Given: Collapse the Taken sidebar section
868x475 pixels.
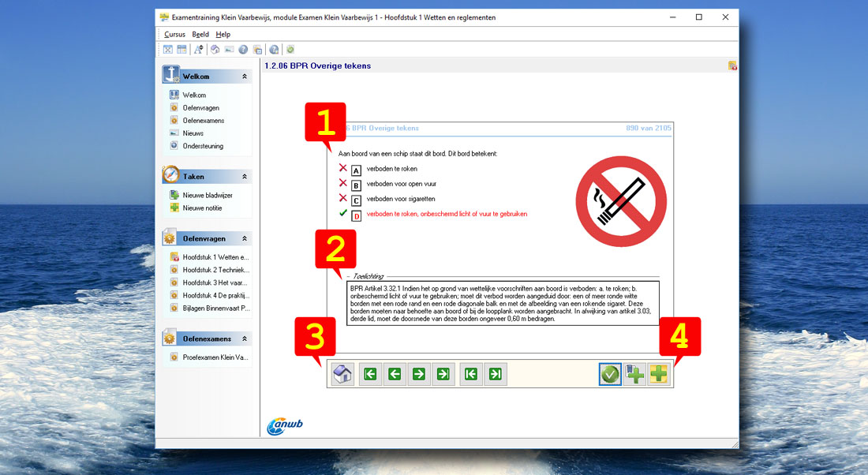Looking at the screenshot, I should point(245,177).
